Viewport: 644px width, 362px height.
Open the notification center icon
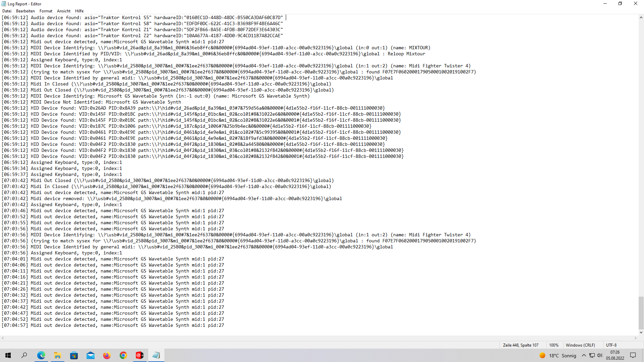coord(633,355)
